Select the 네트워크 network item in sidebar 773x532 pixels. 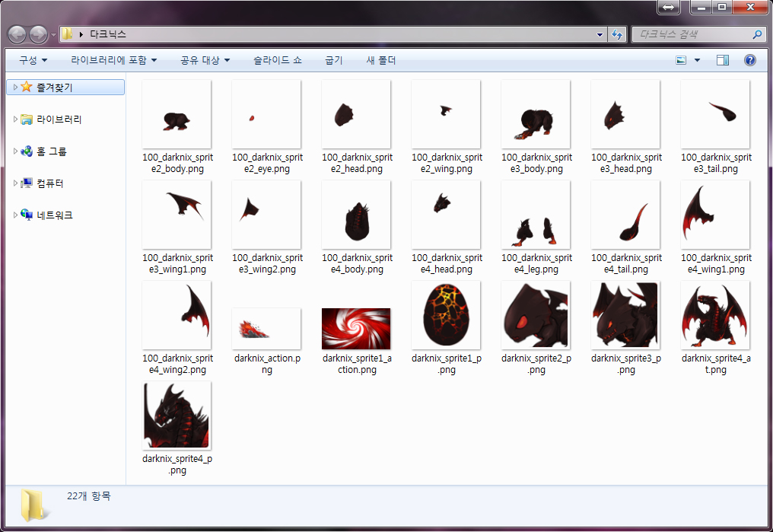click(54, 215)
